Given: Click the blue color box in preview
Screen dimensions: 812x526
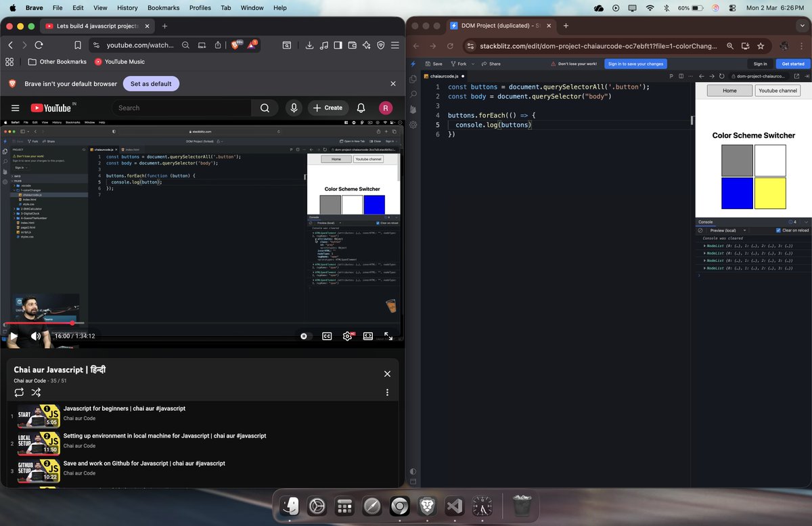Looking at the screenshot, I should (x=737, y=194).
